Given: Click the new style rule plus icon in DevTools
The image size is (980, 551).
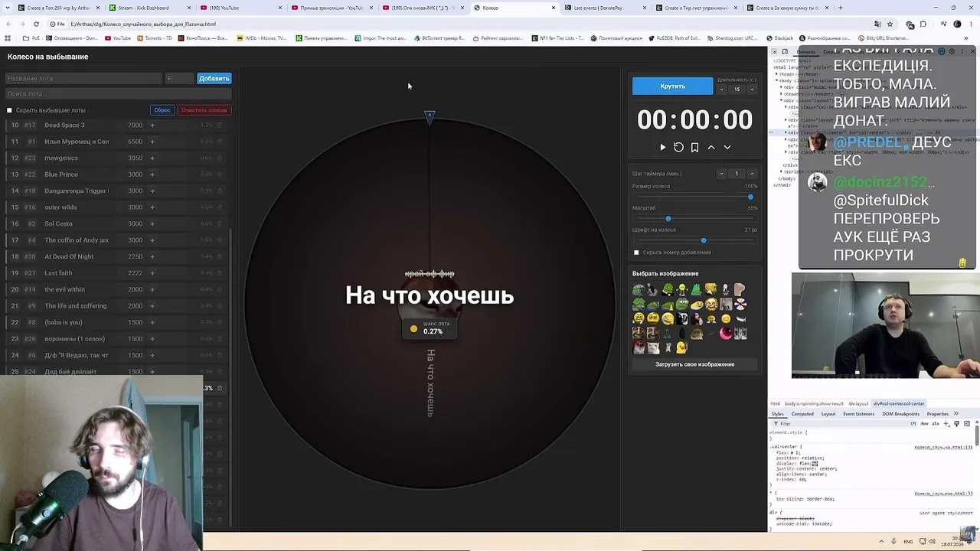Looking at the screenshot, I should tap(946, 423).
